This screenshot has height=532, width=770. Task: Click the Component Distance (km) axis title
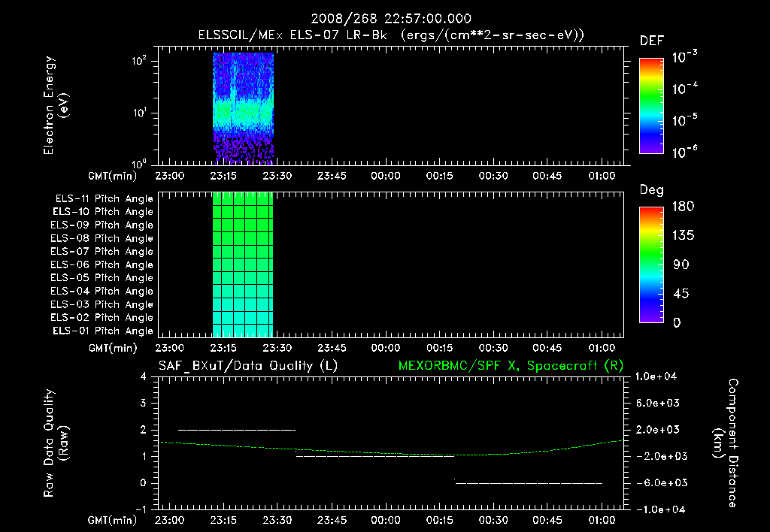point(726,443)
